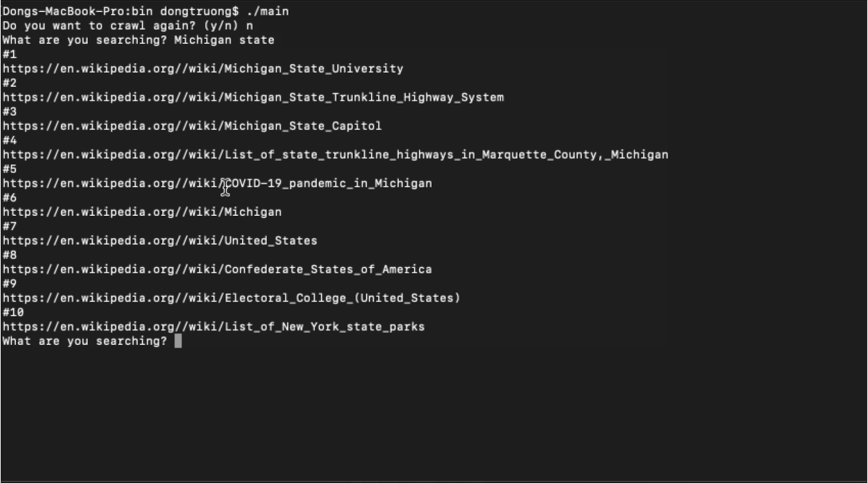Viewport: 868px width, 483px height.
Task: Click the Michigan_State_Capitol Wikipedia URL
Action: coord(192,126)
